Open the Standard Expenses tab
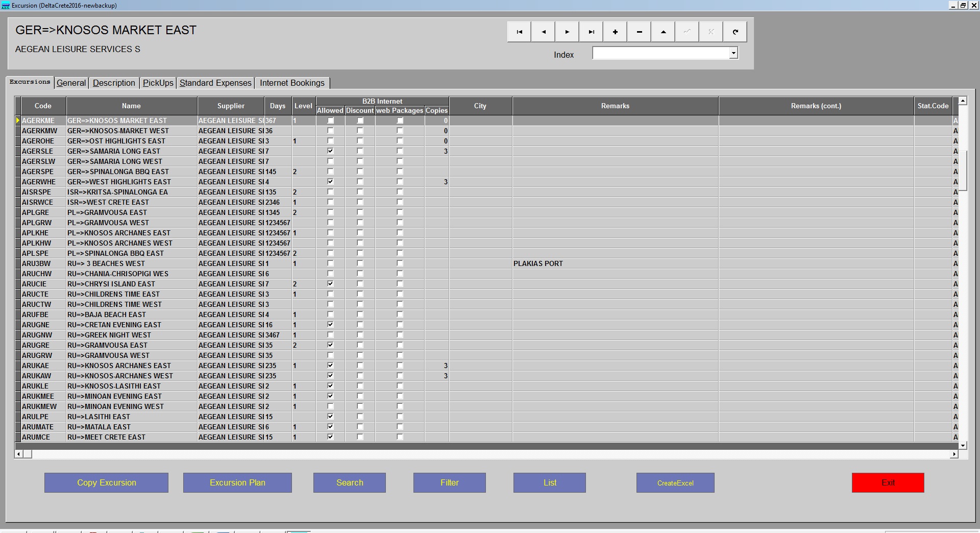Image resolution: width=980 pixels, height=533 pixels. click(x=215, y=83)
